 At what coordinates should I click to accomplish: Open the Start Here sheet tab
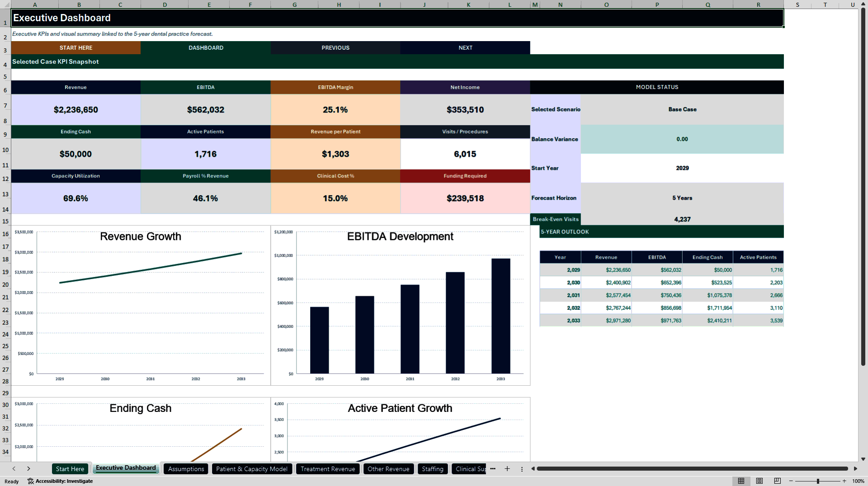pyautogui.click(x=70, y=469)
